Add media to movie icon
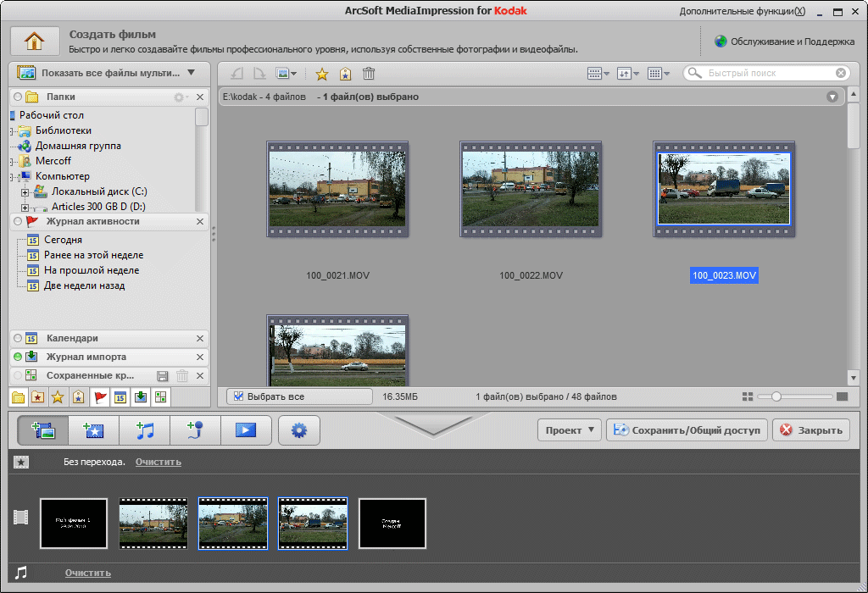868x593 pixels. coord(43,430)
